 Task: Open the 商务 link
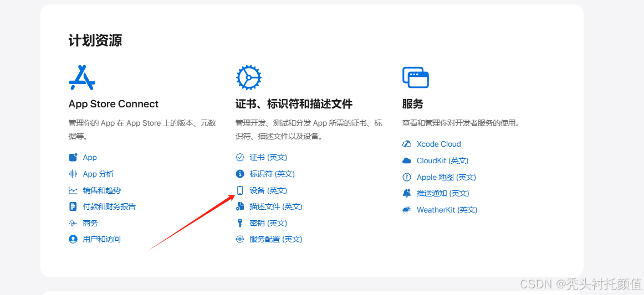tap(90, 223)
